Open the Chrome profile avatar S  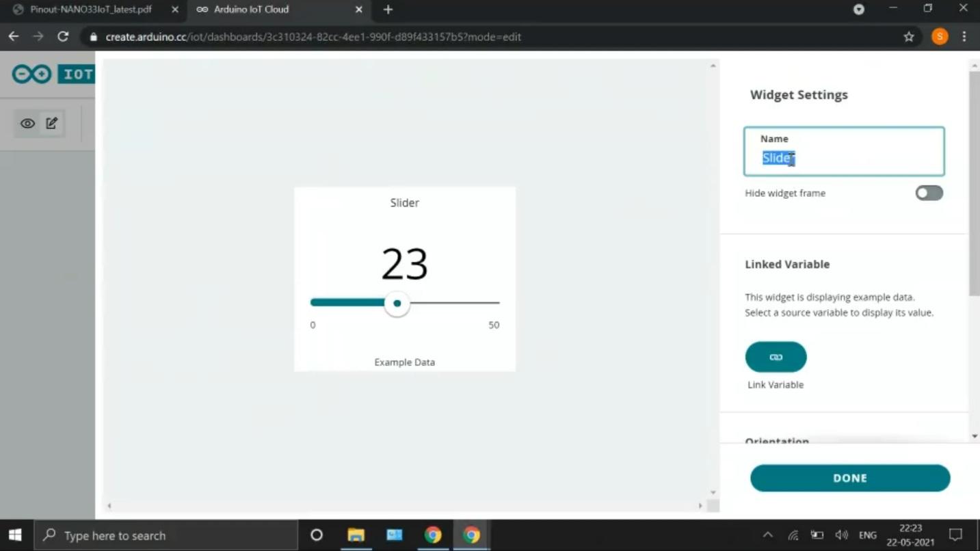pos(940,37)
